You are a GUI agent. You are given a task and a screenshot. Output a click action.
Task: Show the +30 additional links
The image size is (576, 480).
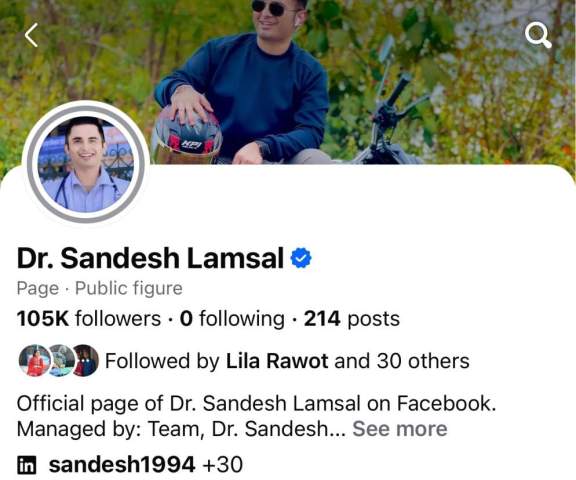[223, 465]
